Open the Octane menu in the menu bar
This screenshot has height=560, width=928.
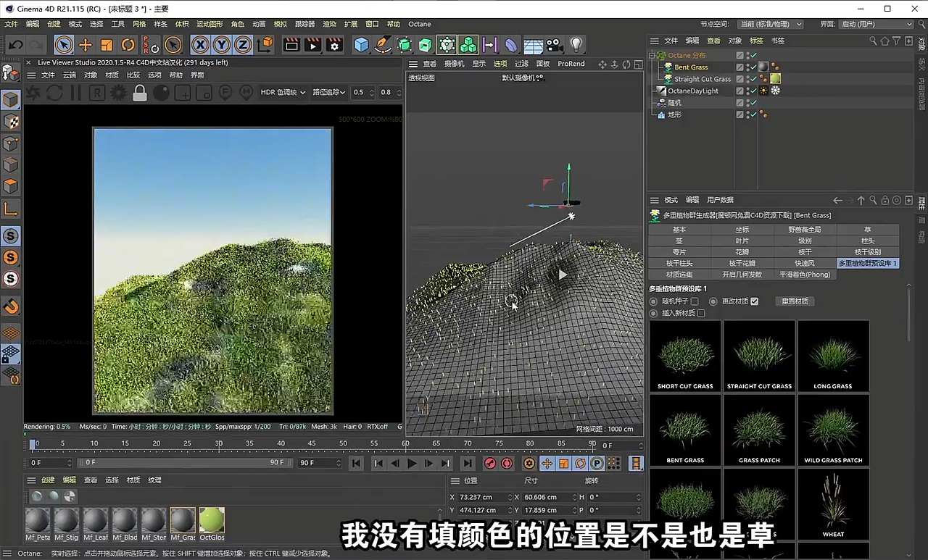419,23
